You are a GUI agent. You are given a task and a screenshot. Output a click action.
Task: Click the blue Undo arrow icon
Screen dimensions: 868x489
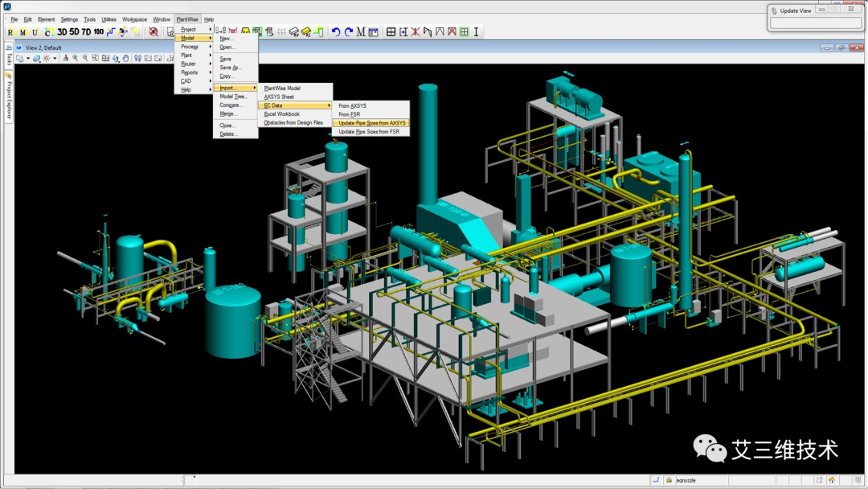point(336,32)
